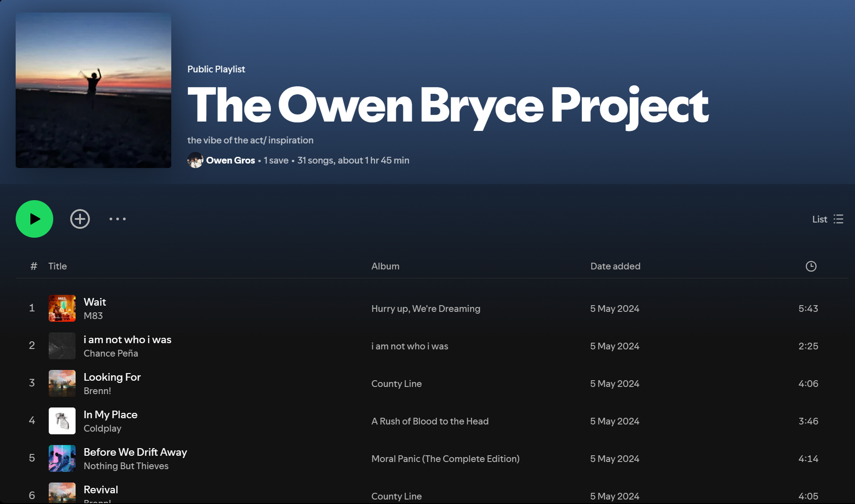The height and width of the screenshot is (504, 855).
Task: Click the Public Playlist label
Action: pyautogui.click(x=216, y=69)
